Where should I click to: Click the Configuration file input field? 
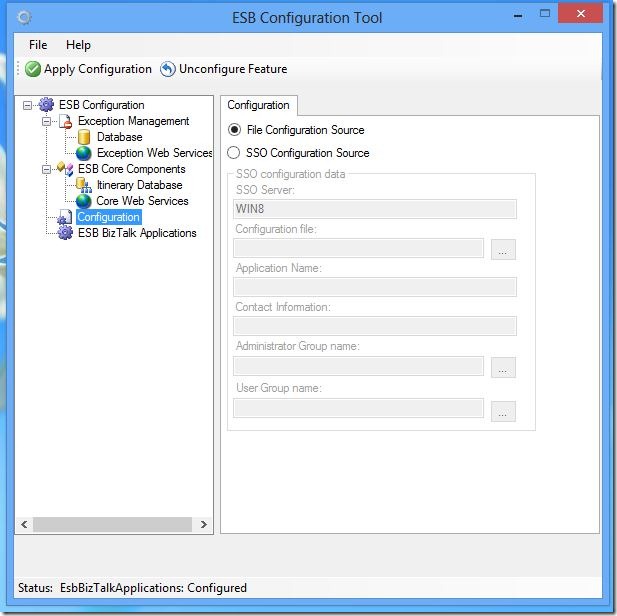[x=358, y=248]
